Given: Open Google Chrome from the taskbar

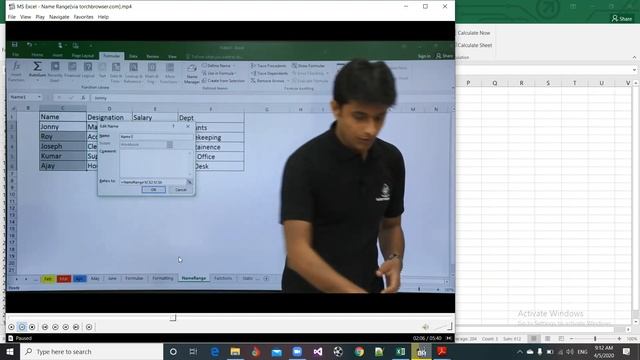Looking at the screenshot, I should [x=359, y=351].
